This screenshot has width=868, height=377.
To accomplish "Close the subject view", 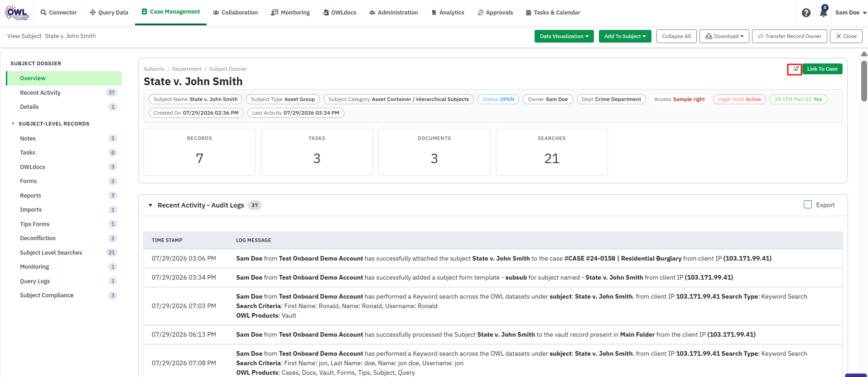I will click(x=846, y=36).
